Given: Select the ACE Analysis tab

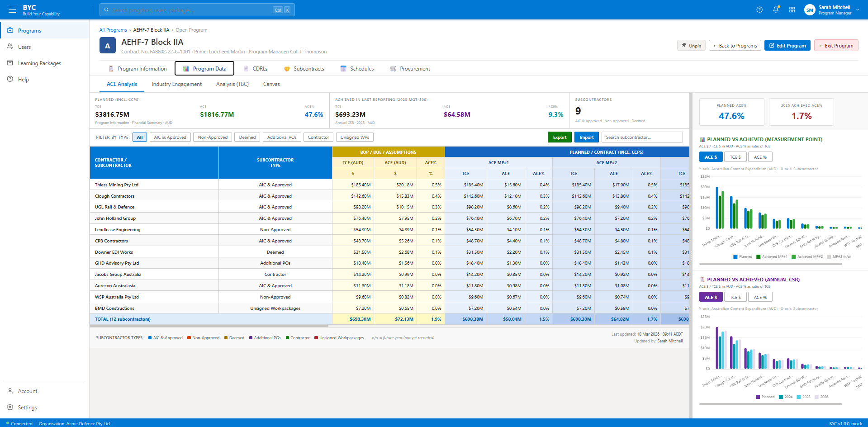Looking at the screenshot, I should tap(122, 84).
